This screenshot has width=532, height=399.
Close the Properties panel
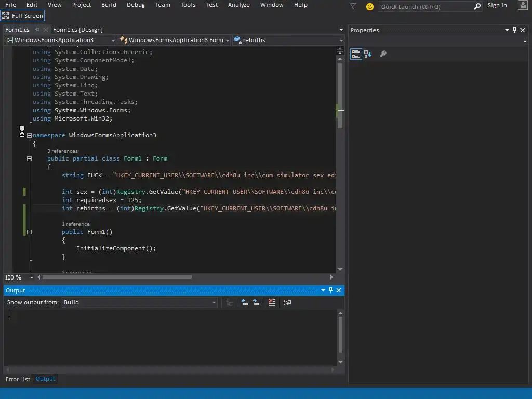523,30
